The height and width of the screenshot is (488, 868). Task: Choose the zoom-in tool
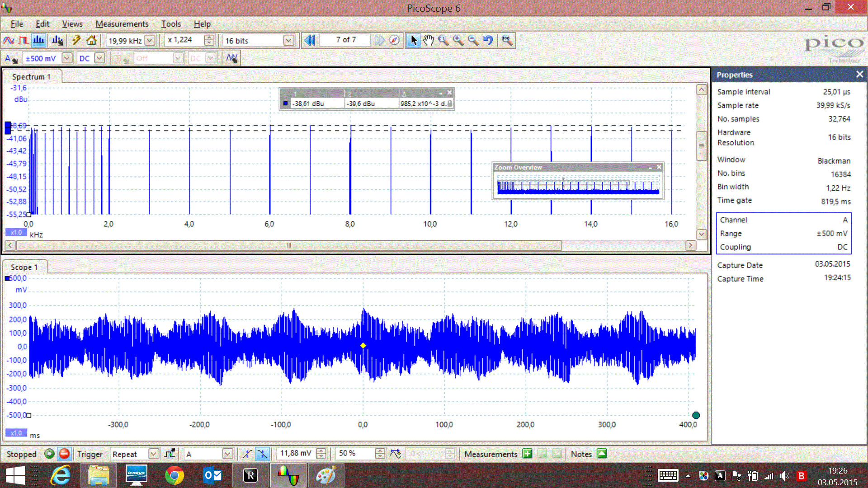[458, 40]
